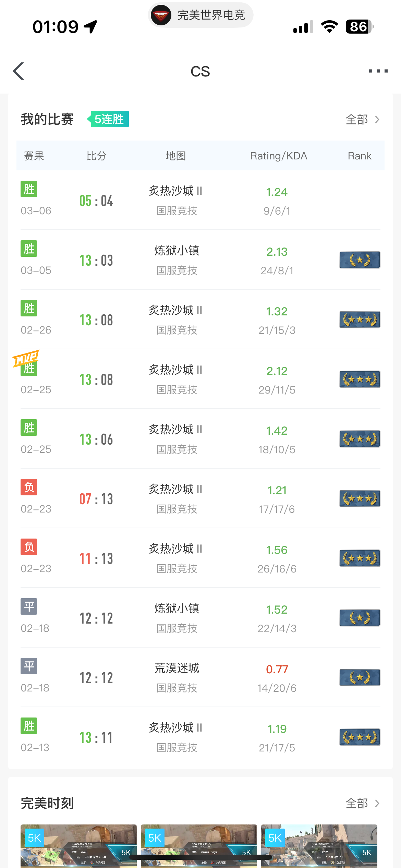Screen dimensions: 401x868
Task: Expand 全部 for 我的比赛 section
Action: pyautogui.click(x=362, y=120)
